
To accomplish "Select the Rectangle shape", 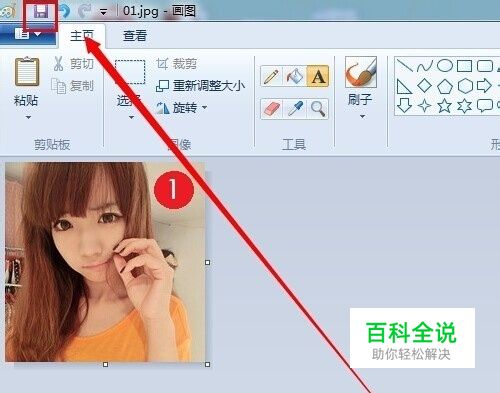I will (x=465, y=66).
